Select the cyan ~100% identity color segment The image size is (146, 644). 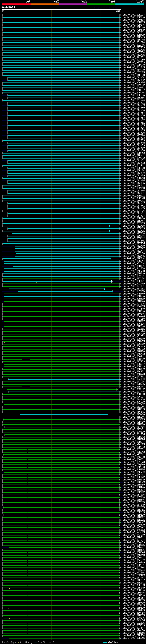[130, 4]
